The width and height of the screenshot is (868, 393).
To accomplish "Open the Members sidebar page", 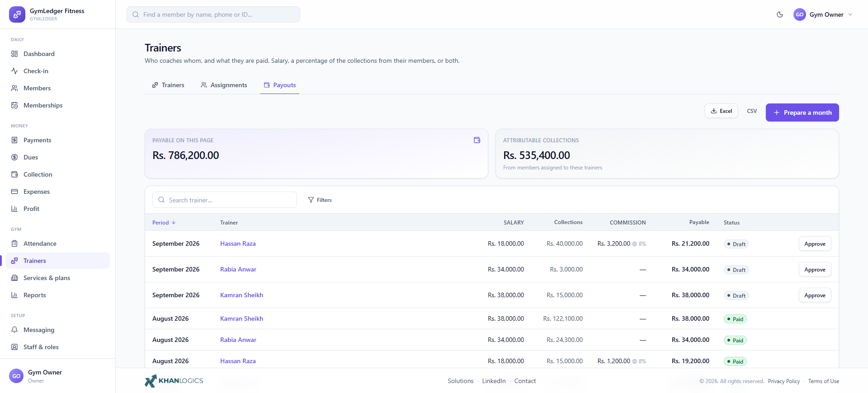I will tap(57, 88).
